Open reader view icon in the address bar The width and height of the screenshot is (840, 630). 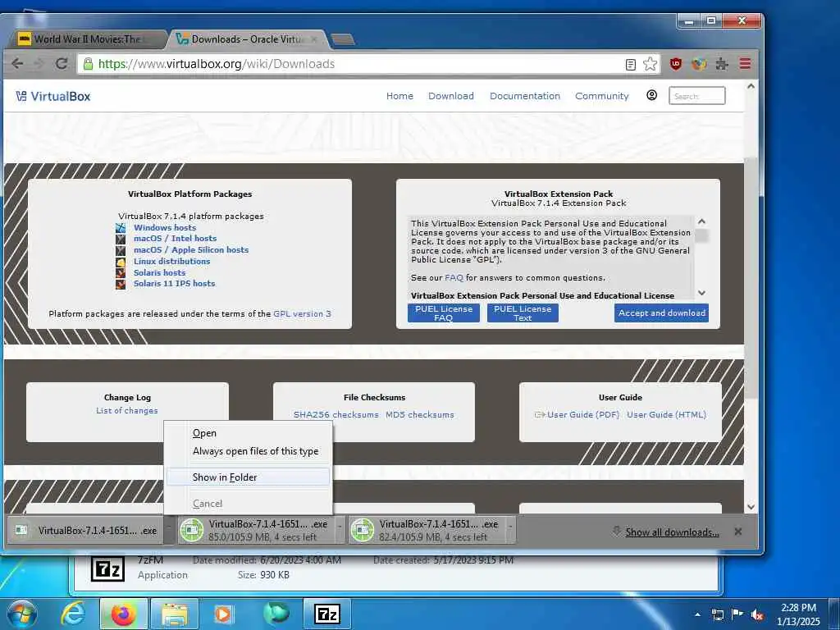(631, 64)
